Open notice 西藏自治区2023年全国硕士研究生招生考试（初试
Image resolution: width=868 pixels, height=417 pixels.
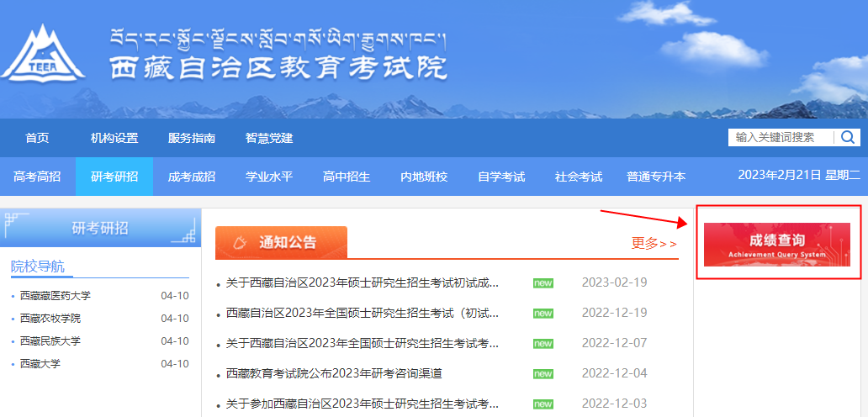point(362,313)
